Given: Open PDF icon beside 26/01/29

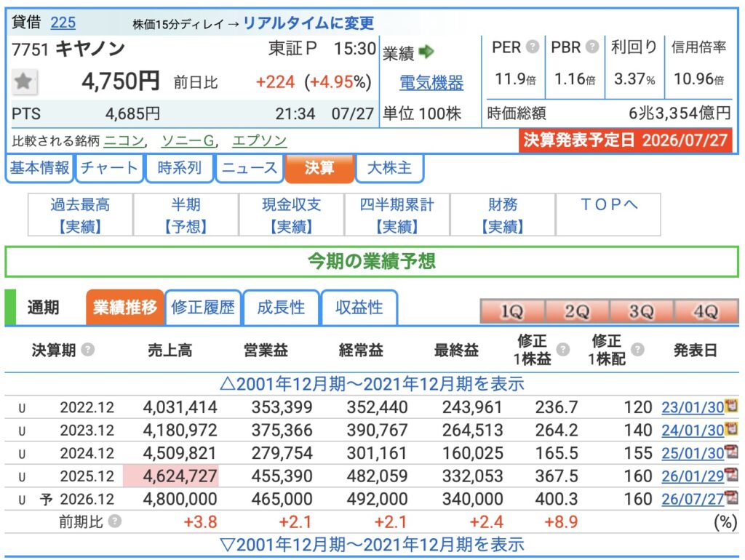Looking at the screenshot, I should [730, 474].
